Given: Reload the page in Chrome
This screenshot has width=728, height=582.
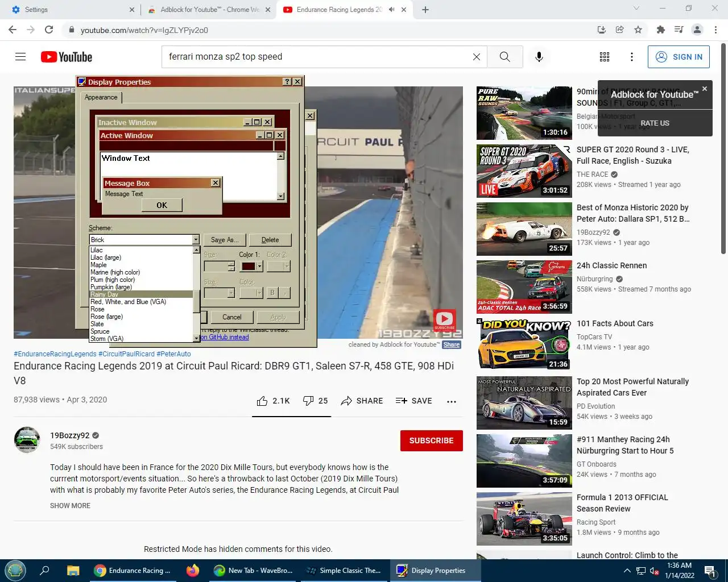Looking at the screenshot, I should (x=49, y=30).
